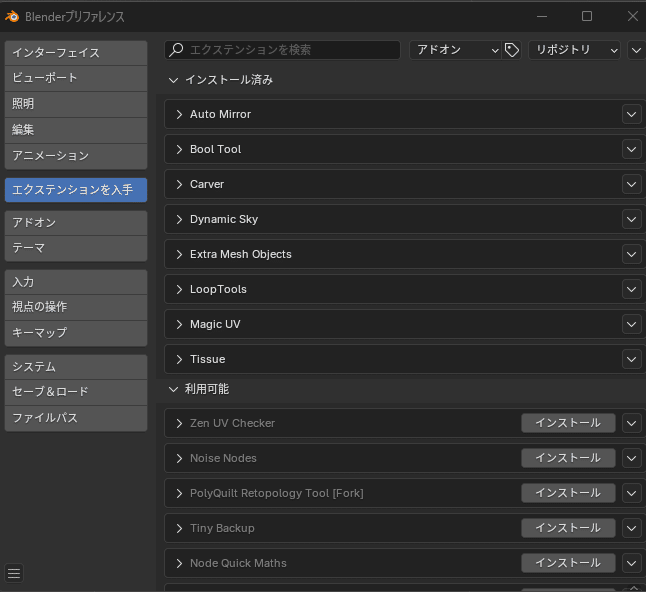Maximize the Blender preferences window
The height and width of the screenshot is (592, 646).
(587, 16)
